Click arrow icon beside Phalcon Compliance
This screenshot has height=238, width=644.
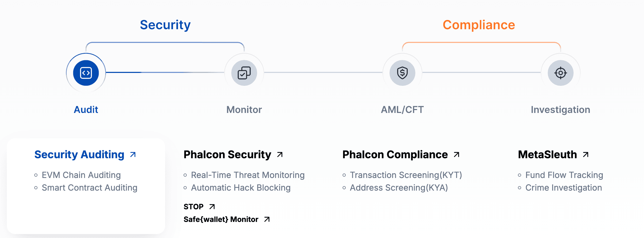click(x=457, y=155)
